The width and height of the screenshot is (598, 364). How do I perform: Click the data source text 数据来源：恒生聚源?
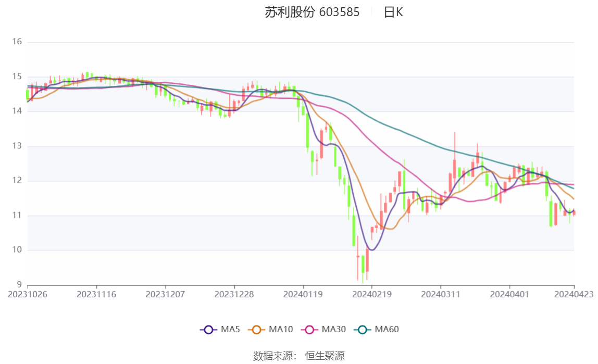(299, 356)
